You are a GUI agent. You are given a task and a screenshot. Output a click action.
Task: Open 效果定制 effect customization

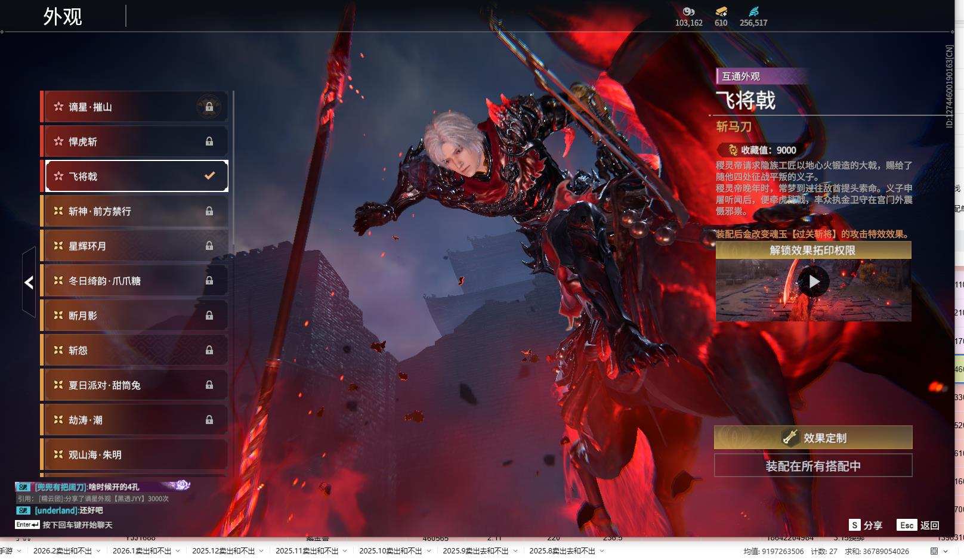(x=813, y=437)
